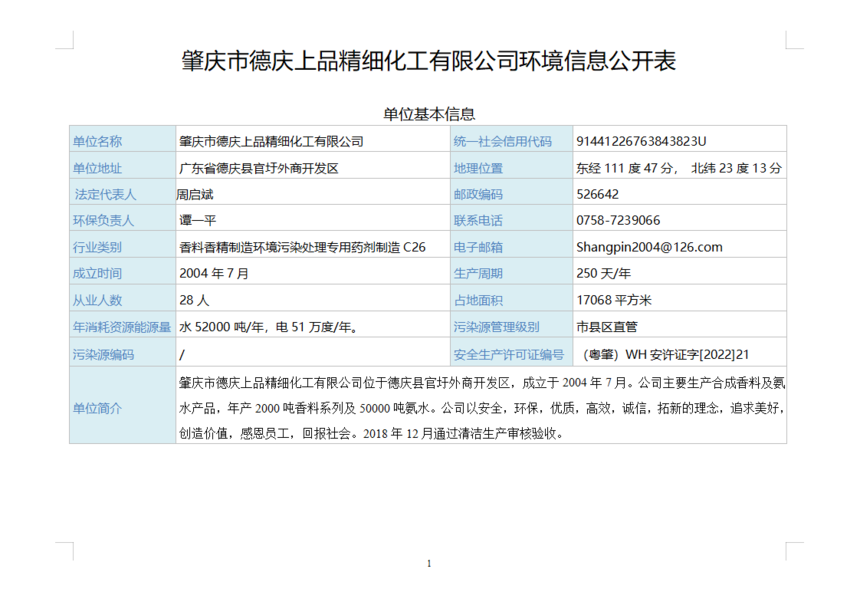Select management level value 市县区直管
Screen dimensions: 860x605
click(x=607, y=327)
